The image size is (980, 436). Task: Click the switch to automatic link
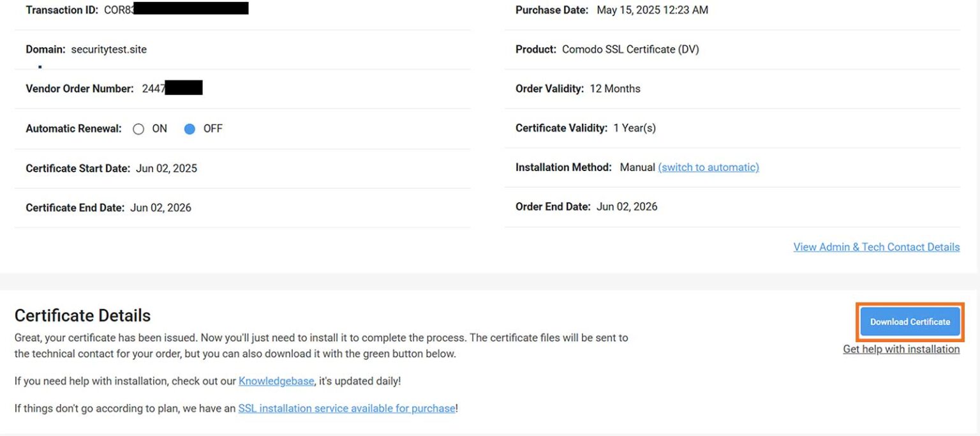[708, 167]
